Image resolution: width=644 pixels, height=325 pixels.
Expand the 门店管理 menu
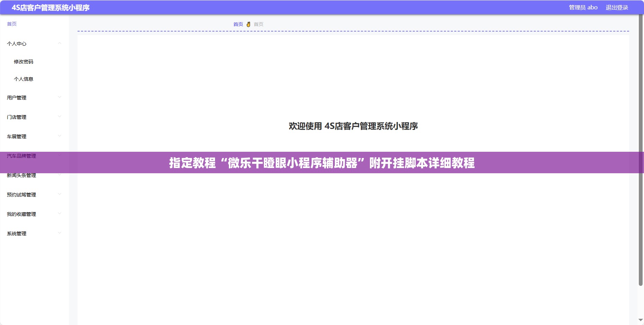tap(34, 117)
